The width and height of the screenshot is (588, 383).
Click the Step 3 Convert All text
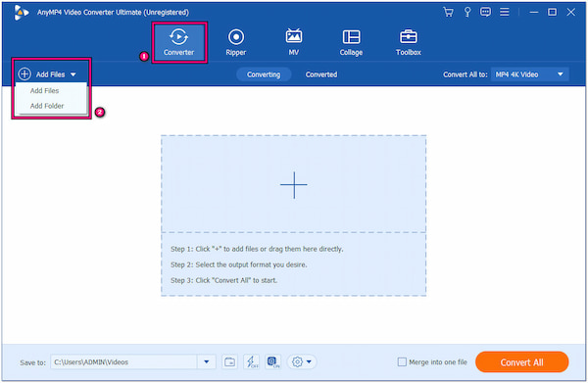tap(223, 280)
